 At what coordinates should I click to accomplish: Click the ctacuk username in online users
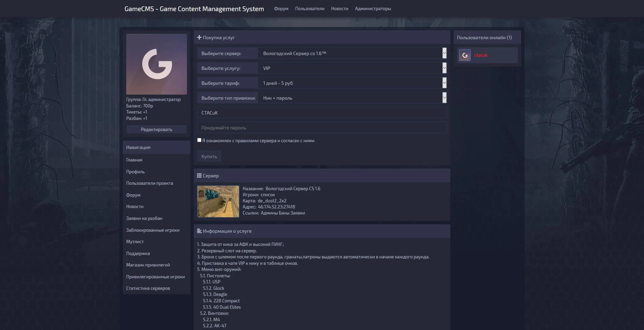pos(481,55)
